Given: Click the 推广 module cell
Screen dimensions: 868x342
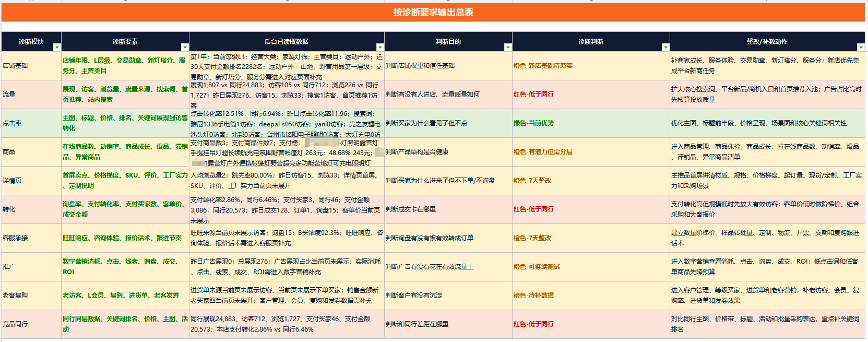Looking at the screenshot, I should coord(31,267).
